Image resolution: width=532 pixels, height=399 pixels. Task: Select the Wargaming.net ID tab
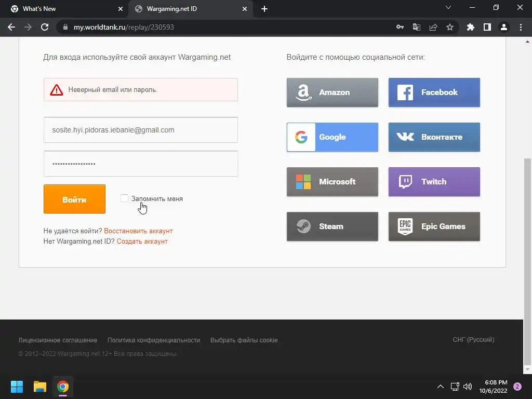tap(190, 9)
